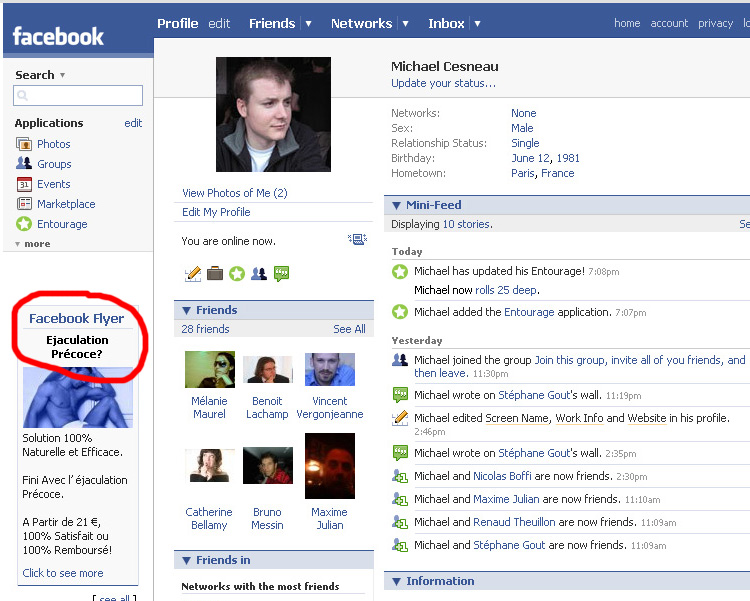Image resolution: width=750 pixels, height=601 pixels.
Task: Click Catherine Bellamy's friend thumbnail
Action: 210,466
